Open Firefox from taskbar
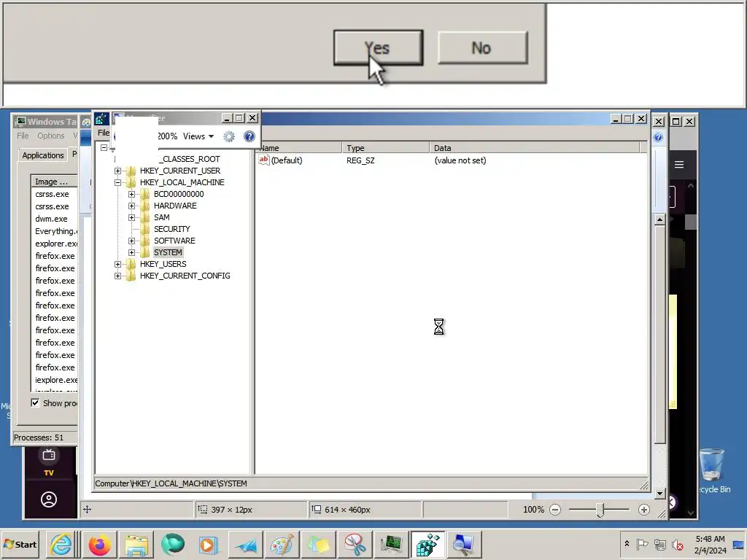This screenshot has height=560, width=747. (x=99, y=544)
